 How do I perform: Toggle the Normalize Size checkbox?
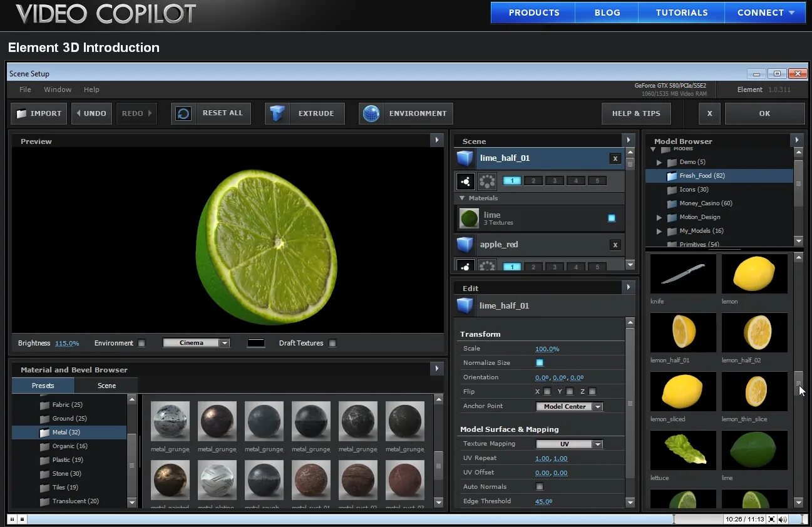540,363
